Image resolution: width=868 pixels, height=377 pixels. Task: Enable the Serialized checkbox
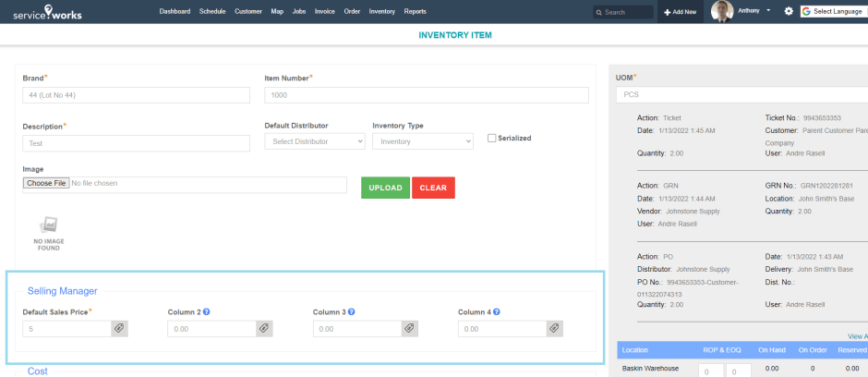[492, 139]
